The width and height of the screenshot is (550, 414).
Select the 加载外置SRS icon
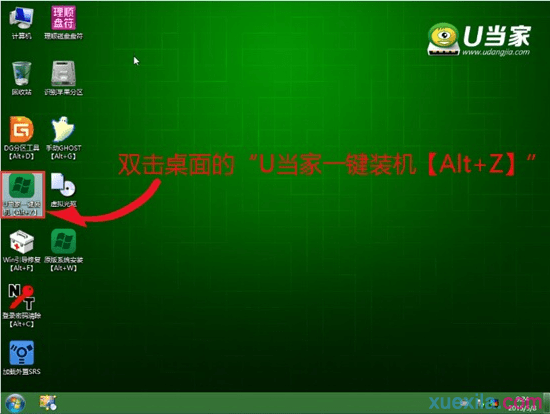21,358
